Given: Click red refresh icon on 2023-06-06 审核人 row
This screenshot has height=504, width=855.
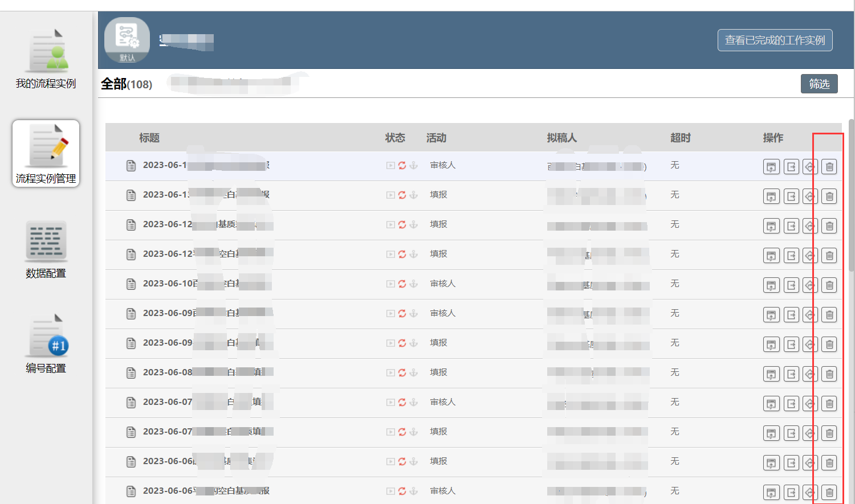Looking at the screenshot, I should point(402,491).
